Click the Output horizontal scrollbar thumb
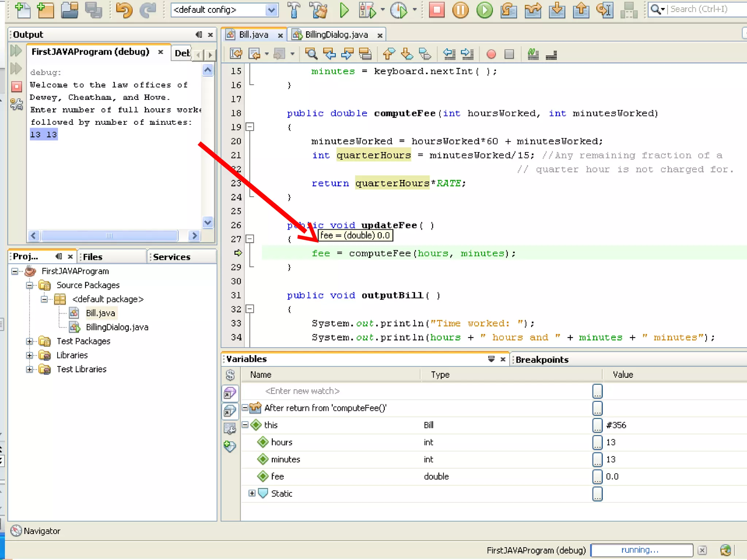747x560 pixels. 109,236
